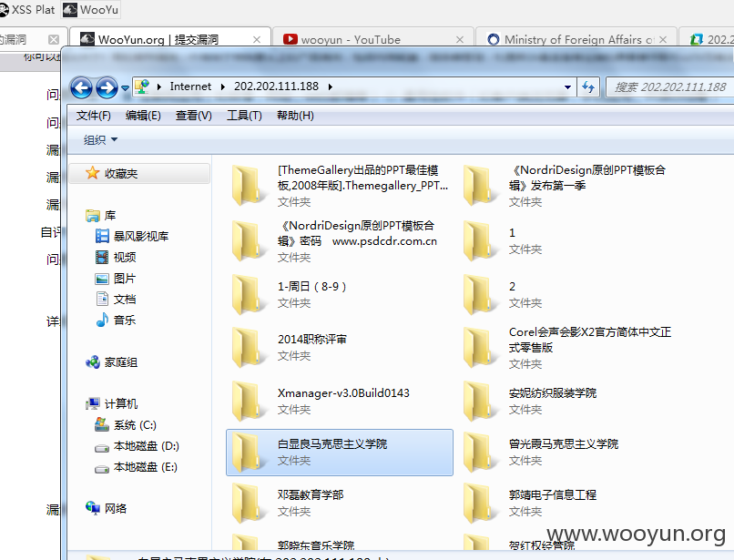
Task: Open the 查看(V) menu
Action: click(193, 116)
